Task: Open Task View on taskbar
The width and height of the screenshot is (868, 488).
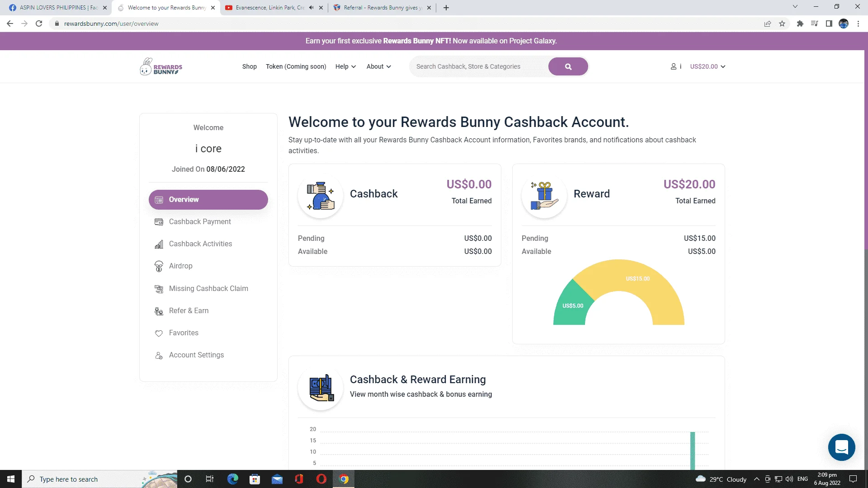Action: point(210,479)
